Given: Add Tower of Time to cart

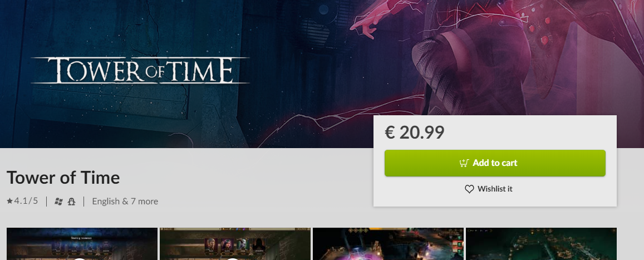Looking at the screenshot, I should pyautogui.click(x=495, y=163).
